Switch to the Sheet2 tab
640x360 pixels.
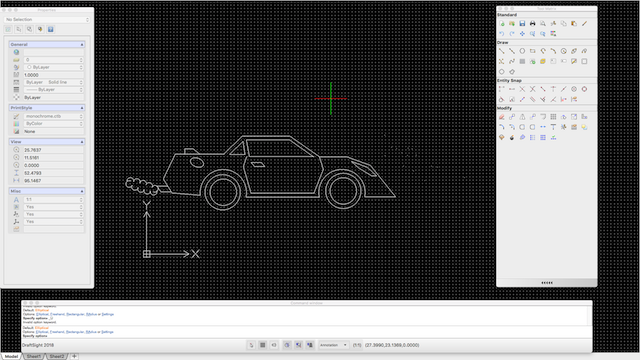[56, 356]
